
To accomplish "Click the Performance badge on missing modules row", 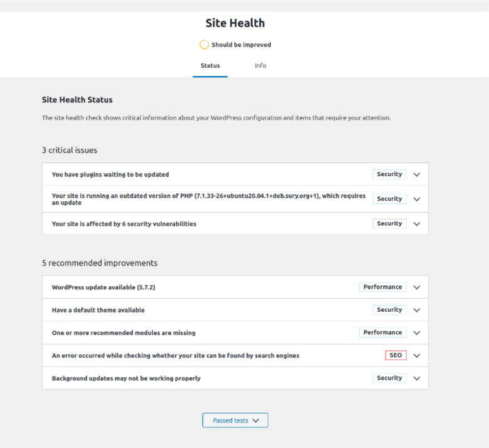I will click(382, 333).
